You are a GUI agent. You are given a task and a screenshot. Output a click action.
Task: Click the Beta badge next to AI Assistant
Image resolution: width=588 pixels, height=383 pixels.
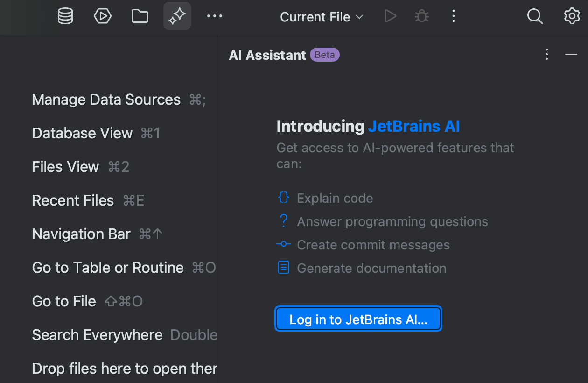(325, 55)
